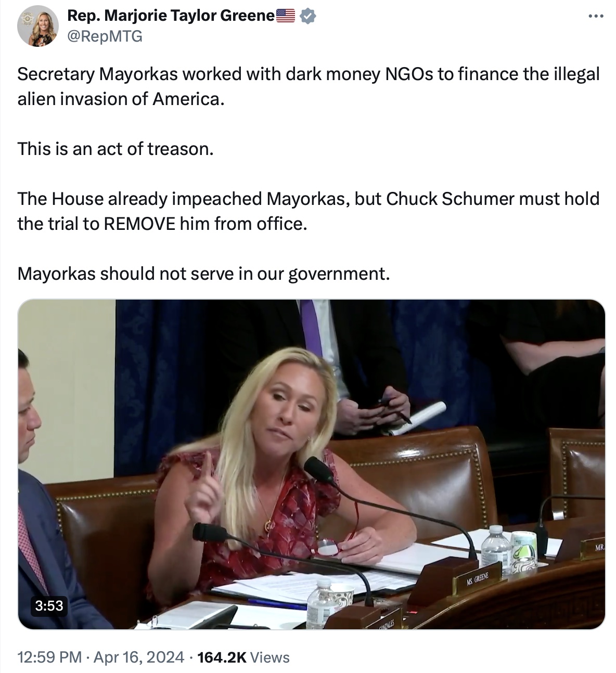Click the 3:53 video duration badge

pyautogui.click(x=49, y=605)
